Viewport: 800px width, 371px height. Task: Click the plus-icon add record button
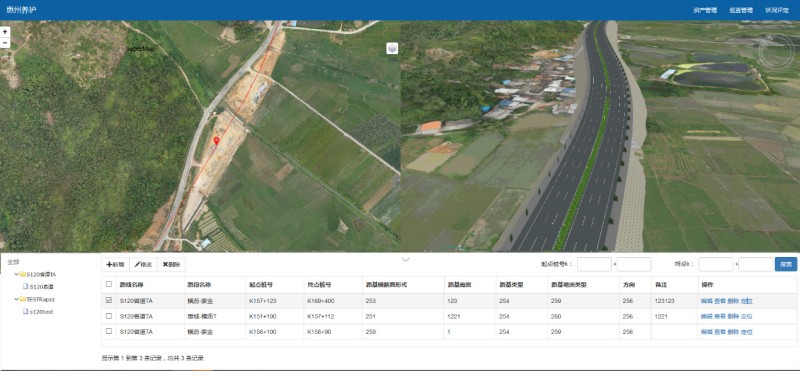tap(115, 264)
